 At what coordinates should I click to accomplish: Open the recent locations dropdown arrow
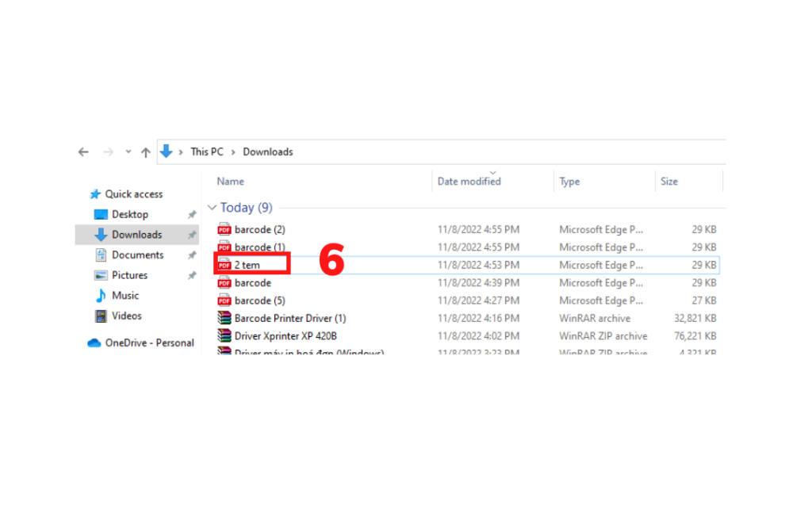128,152
